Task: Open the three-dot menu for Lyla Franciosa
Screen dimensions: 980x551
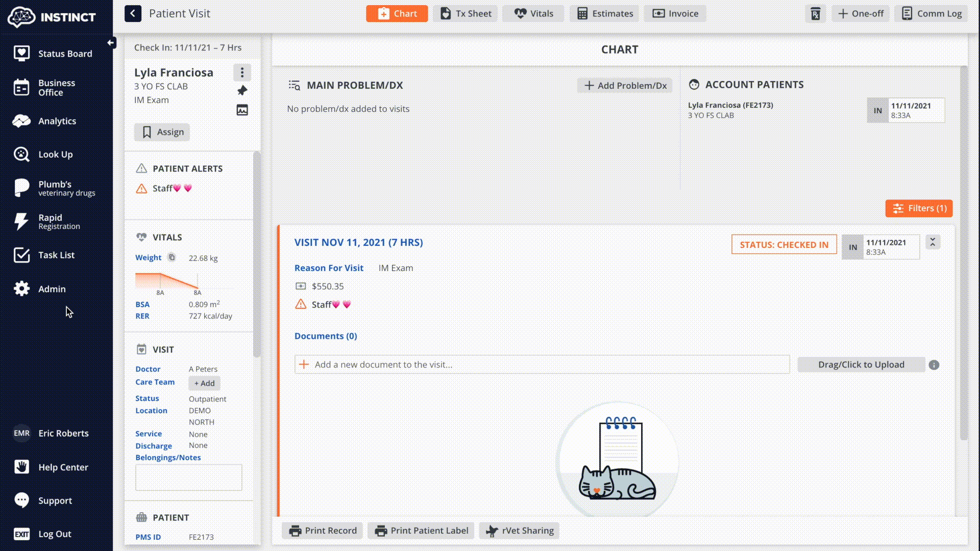Action: (x=242, y=72)
